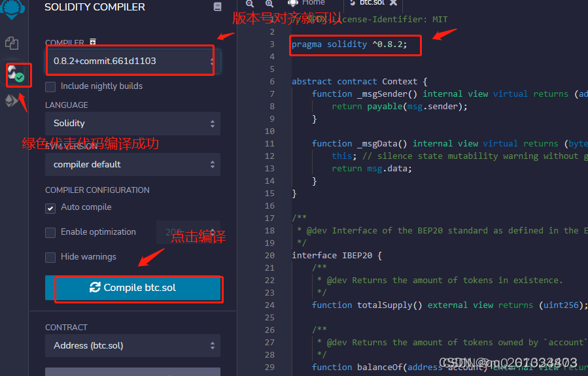Open the compiler documentation book icon
Screen dimensions: 588x376
218,7
